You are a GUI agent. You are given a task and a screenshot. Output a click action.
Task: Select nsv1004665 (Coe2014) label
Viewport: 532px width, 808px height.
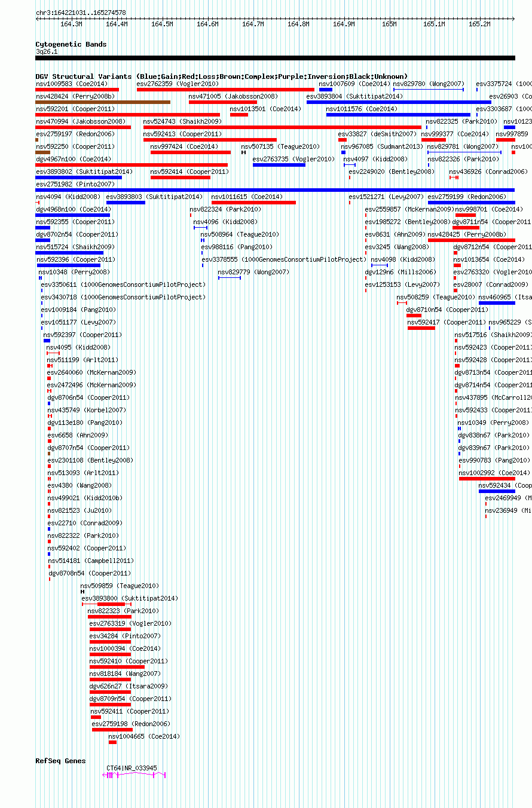pos(144,736)
